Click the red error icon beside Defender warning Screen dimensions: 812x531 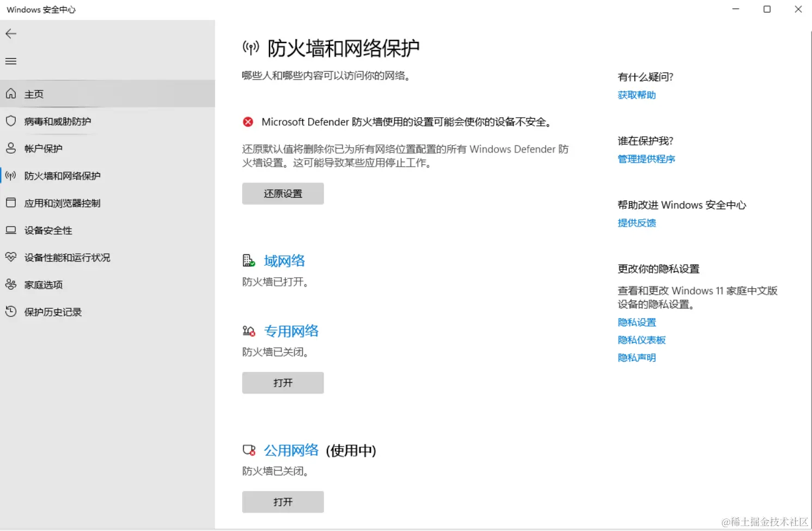[248, 122]
